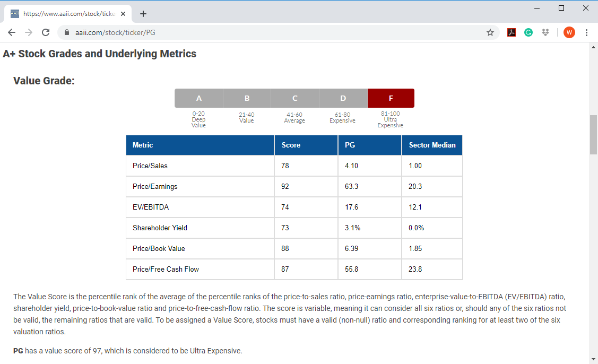View site security lock info

click(67, 32)
